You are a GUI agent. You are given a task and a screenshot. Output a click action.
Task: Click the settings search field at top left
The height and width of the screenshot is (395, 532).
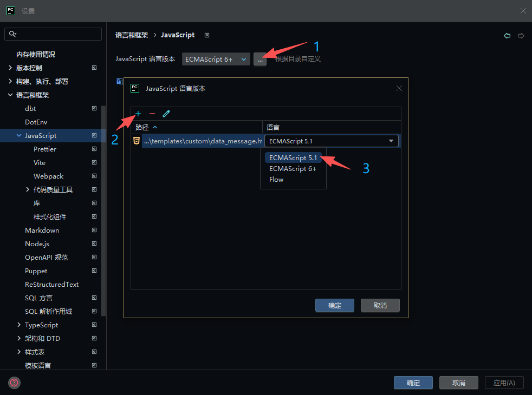coord(53,34)
